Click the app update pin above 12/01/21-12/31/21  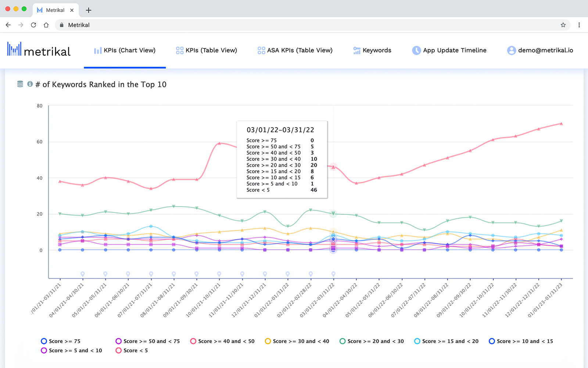tap(265, 274)
